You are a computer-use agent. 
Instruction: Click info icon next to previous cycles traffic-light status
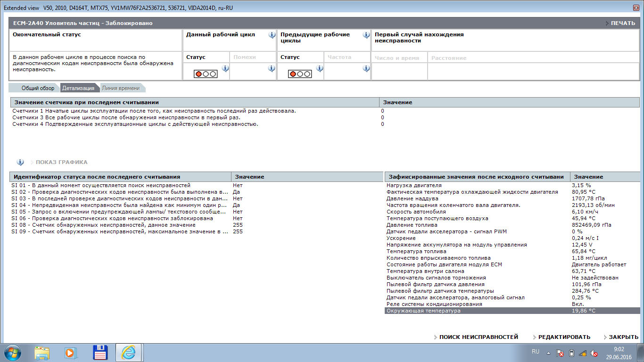coord(319,68)
